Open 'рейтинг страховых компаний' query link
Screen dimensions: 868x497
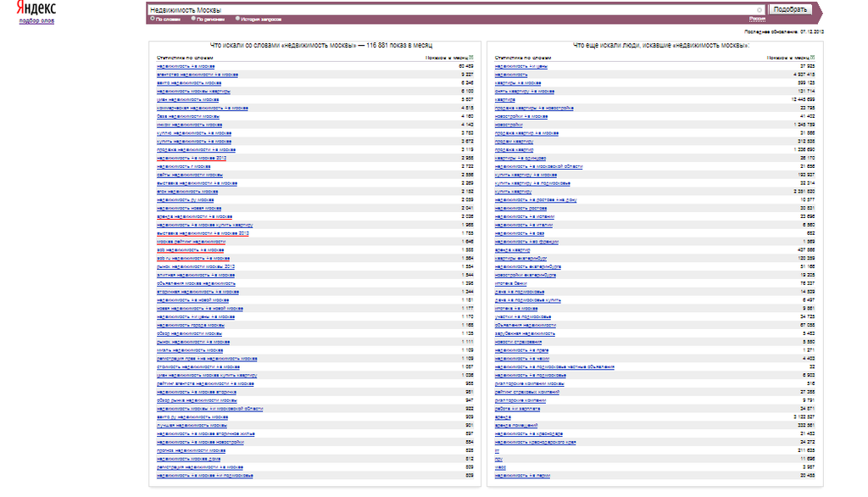[527, 392]
